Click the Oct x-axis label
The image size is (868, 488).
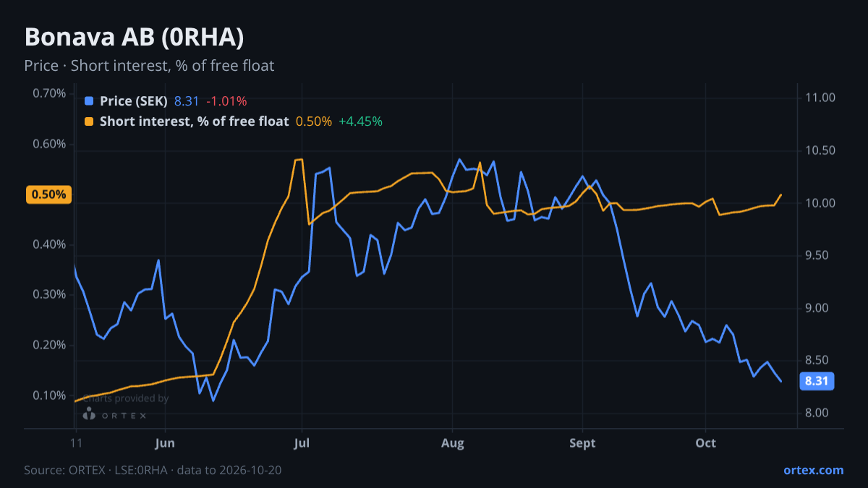pyautogui.click(x=705, y=442)
